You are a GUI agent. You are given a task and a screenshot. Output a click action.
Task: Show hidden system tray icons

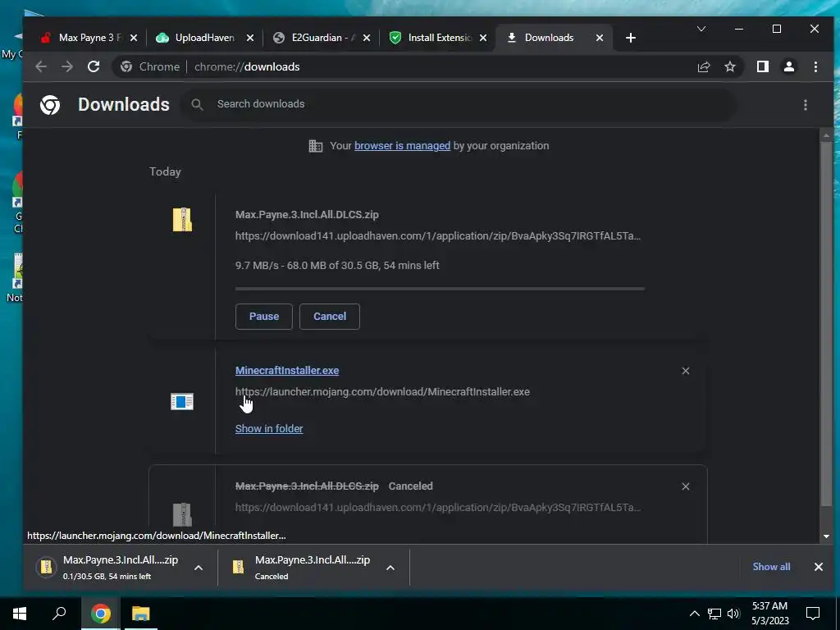694,614
